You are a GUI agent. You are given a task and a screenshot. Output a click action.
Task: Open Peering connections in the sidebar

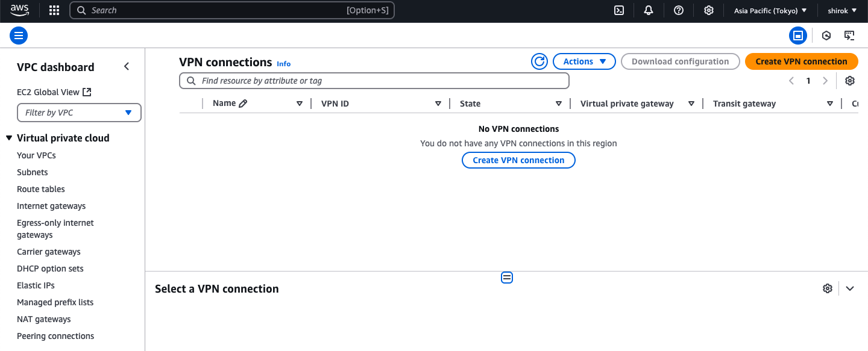click(55, 336)
